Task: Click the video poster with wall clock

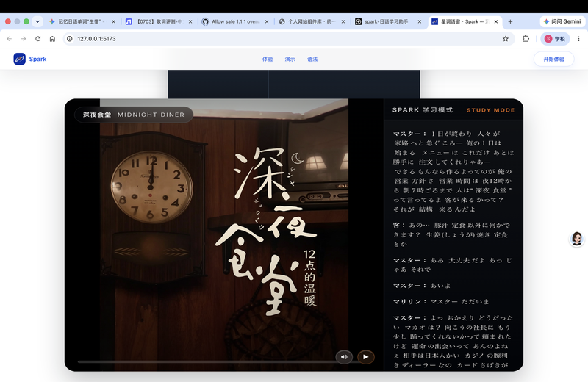Action: [224, 234]
